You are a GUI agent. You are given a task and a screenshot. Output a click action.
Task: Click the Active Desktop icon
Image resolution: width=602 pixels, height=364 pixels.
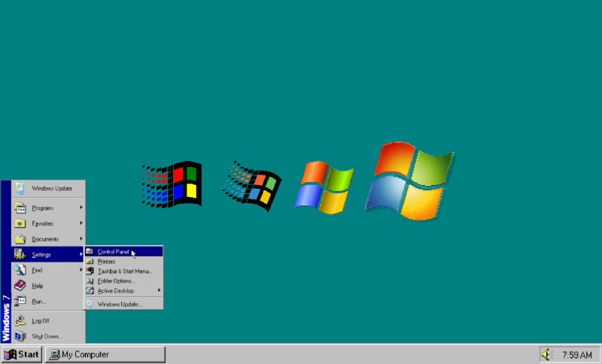point(90,291)
